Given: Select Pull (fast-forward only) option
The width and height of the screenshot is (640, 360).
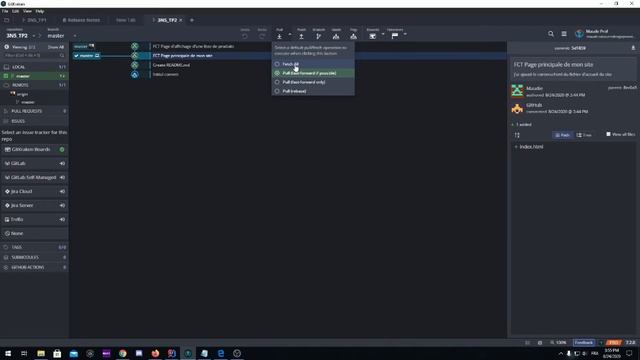Looking at the screenshot, I should (313, 82).
